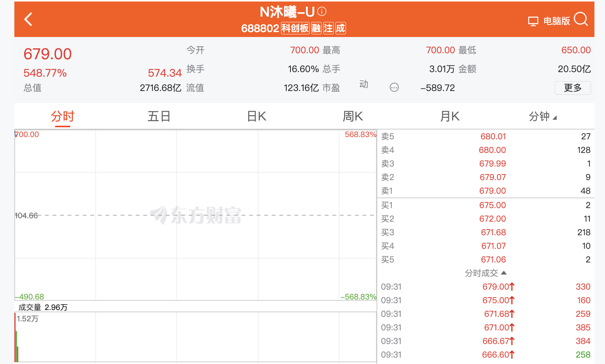The height and width of the screenshot is (364, 605).
Task: Select the 分时 tab
Action: (63, 117)
